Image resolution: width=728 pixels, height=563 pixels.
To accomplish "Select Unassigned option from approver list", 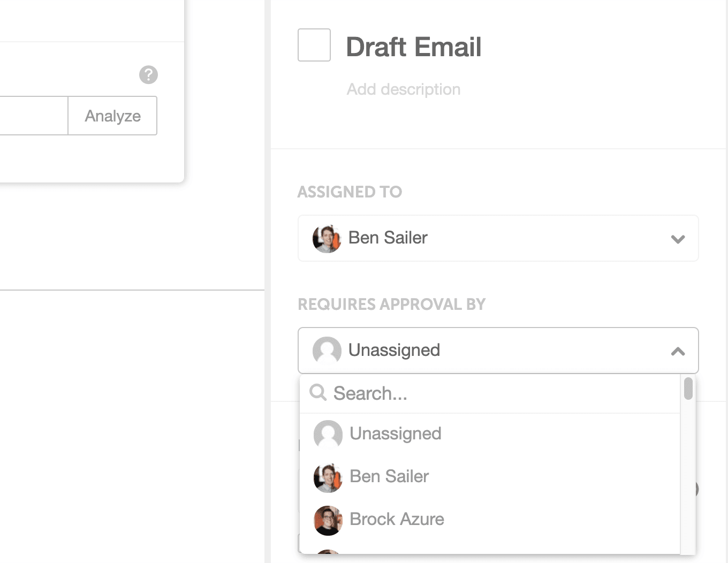I will coord(490,434).
